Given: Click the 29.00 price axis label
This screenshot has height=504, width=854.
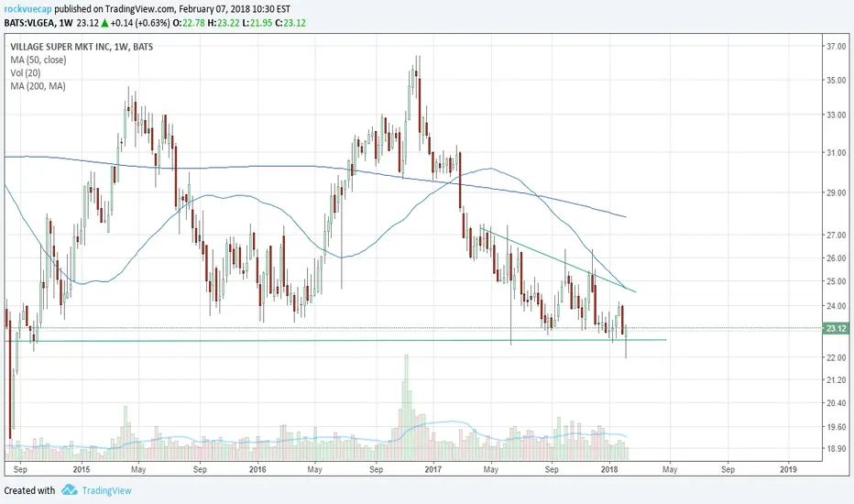Looking at the screenshot, I should pyautogui.click(x=837, y=192).
